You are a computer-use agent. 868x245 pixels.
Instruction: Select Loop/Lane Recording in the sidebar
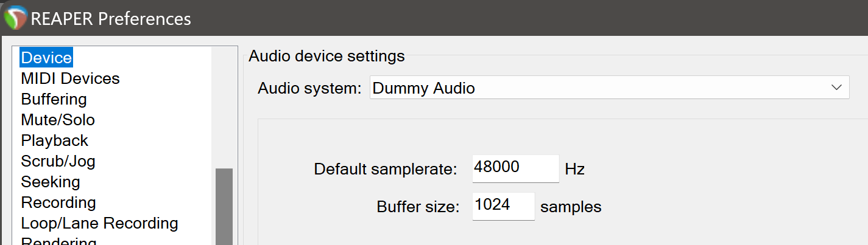coord(99,223)
